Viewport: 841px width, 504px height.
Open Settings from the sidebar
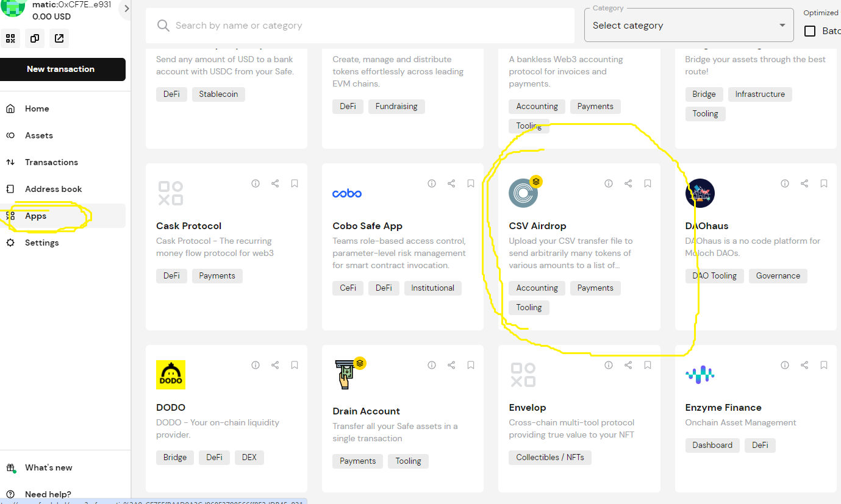63,243
